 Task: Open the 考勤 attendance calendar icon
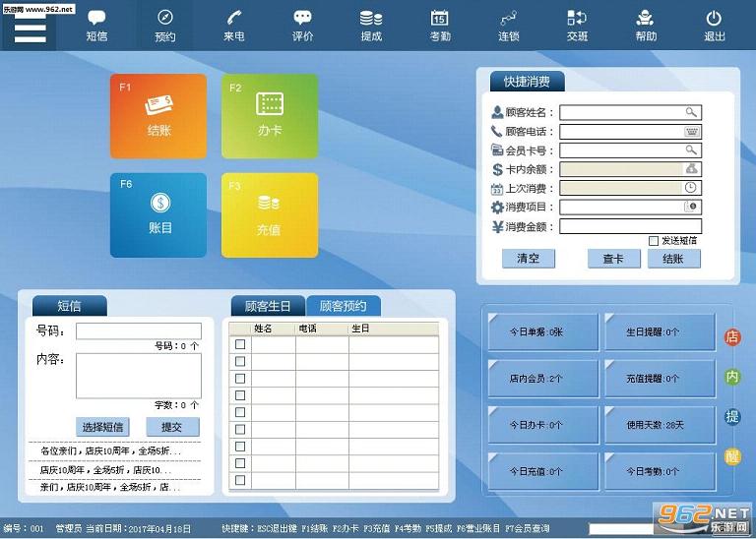click(440, 26)
